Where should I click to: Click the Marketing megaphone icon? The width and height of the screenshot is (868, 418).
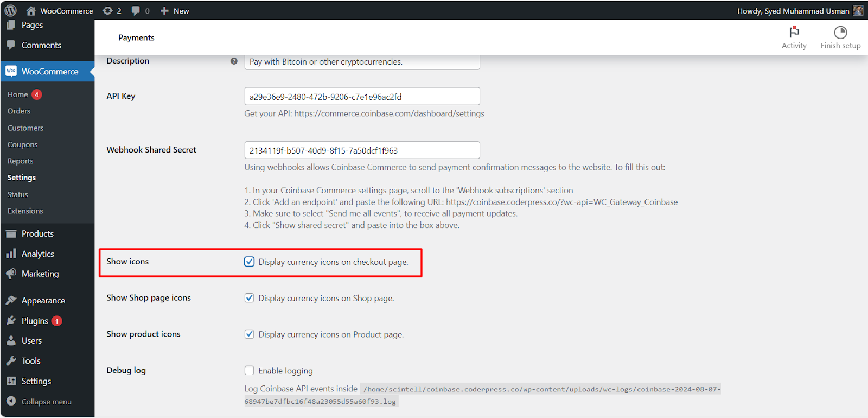(11, 274)
